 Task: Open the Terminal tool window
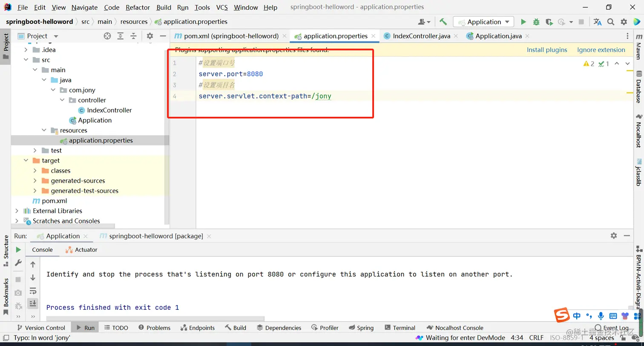(x=400, y=328)
